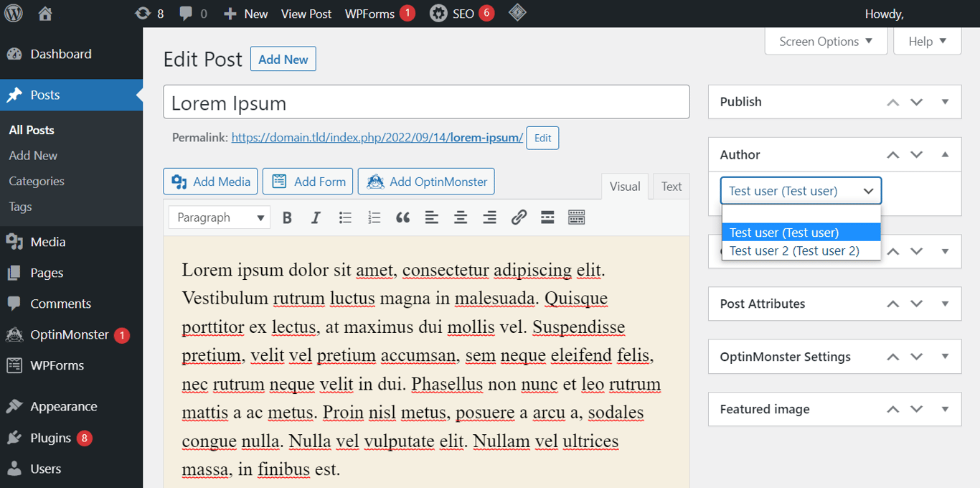Click the post title field
Screen dimensions: 980x488
click(x=426, y=101)
